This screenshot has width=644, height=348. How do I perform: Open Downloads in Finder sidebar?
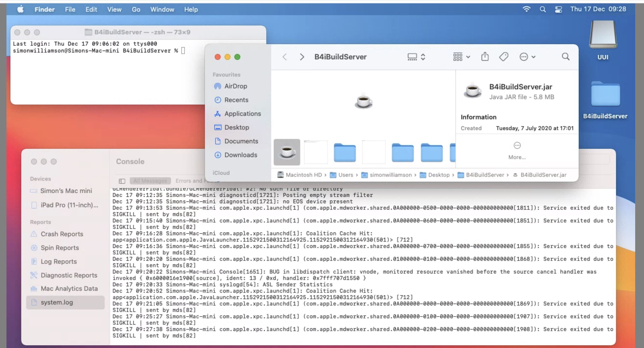pyautogui.click(x=241, y=155)
